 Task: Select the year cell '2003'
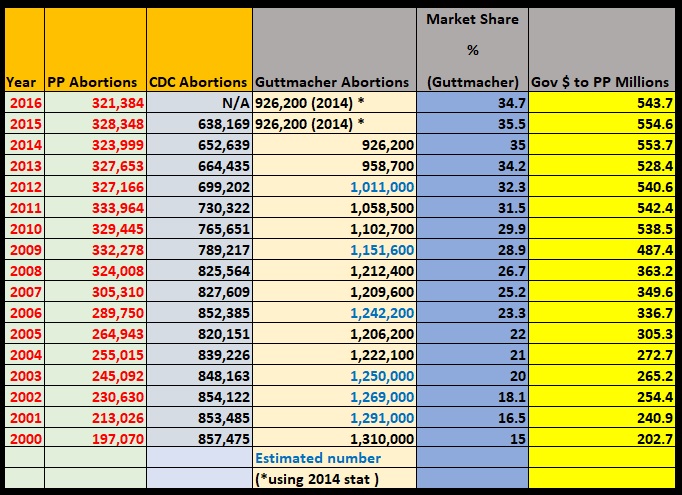(x=26, y=376)
